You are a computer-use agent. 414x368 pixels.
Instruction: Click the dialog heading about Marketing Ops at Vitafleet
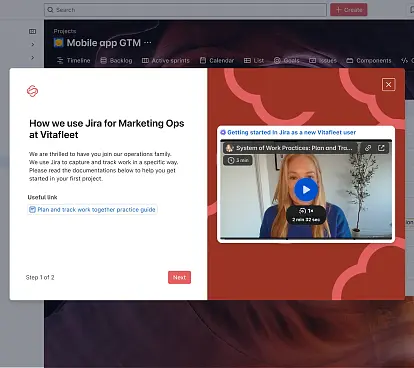click(x=107, y=129)
